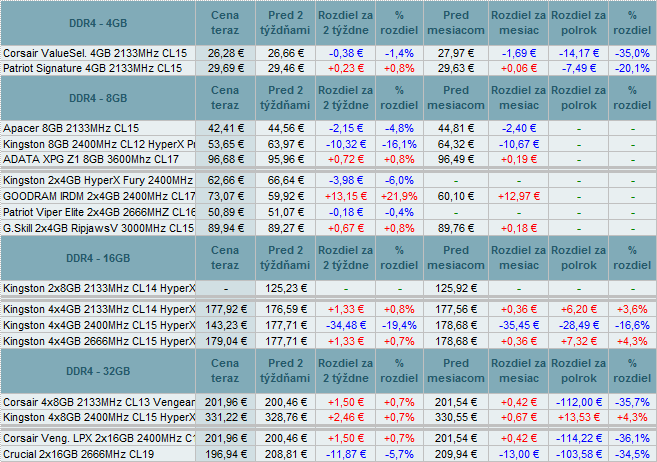Screen dimensions: 657x462
Task: Select the DDR4 - 16GB section header
Action: 98,258
